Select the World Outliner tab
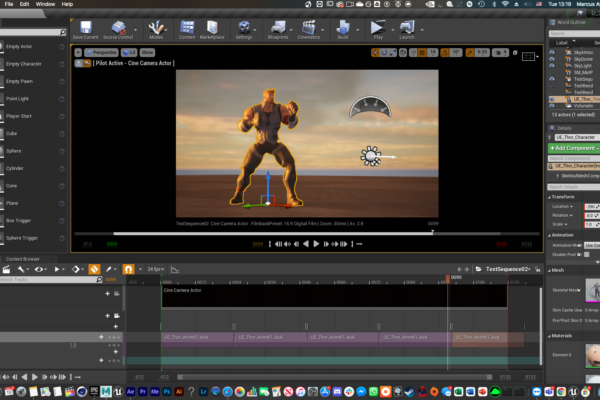The image size is (600, 400). [x=571, y=22]
